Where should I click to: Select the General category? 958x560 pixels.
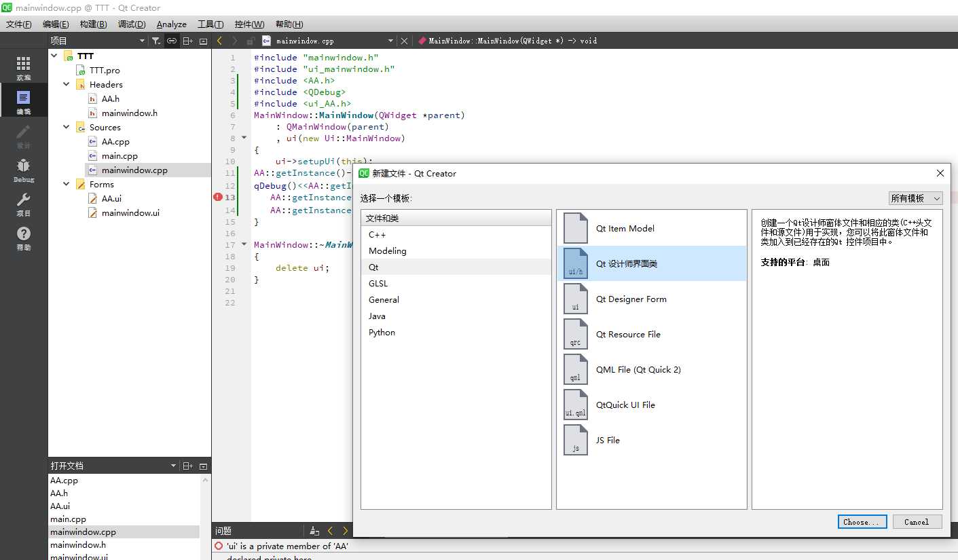456,299
